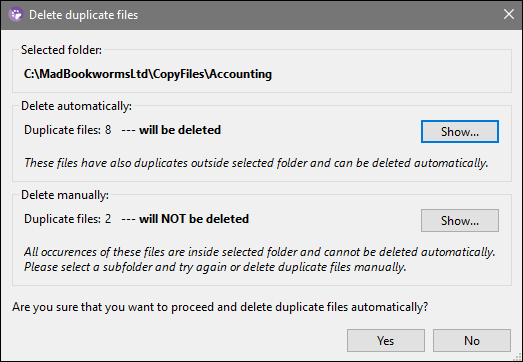Decline deletion with the No button

(472, 340)
